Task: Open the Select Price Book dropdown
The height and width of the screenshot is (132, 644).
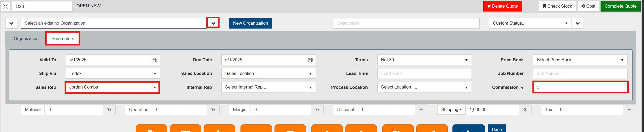Action: 580,60
